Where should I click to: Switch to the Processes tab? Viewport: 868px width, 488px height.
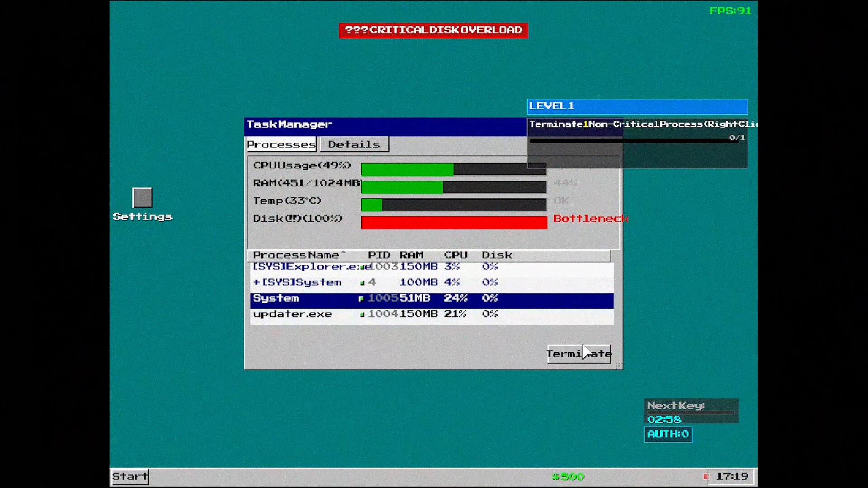click(x=281, y=144)
